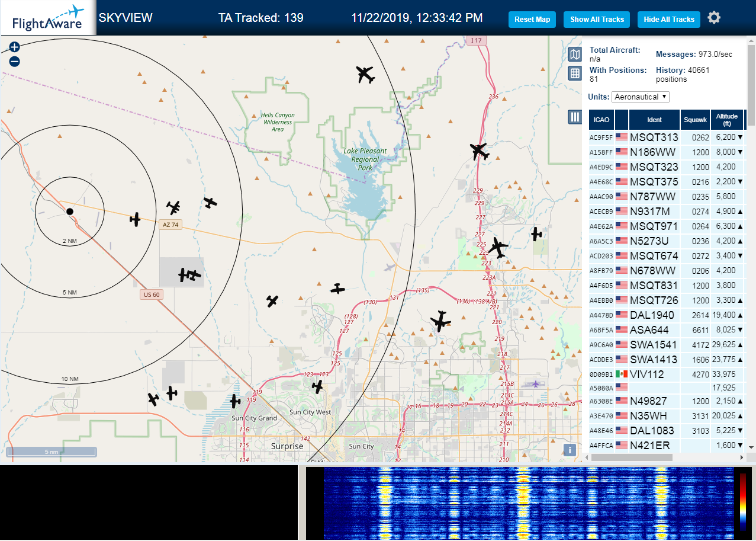The width and height of the screenshot is (756, 541).
Task: Zoom in the map with plus button
Action: [x=15, y=47]
